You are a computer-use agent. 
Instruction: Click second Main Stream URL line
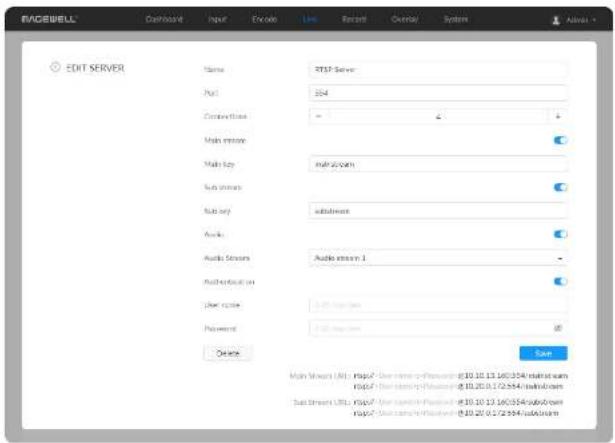tap(458, 386)
